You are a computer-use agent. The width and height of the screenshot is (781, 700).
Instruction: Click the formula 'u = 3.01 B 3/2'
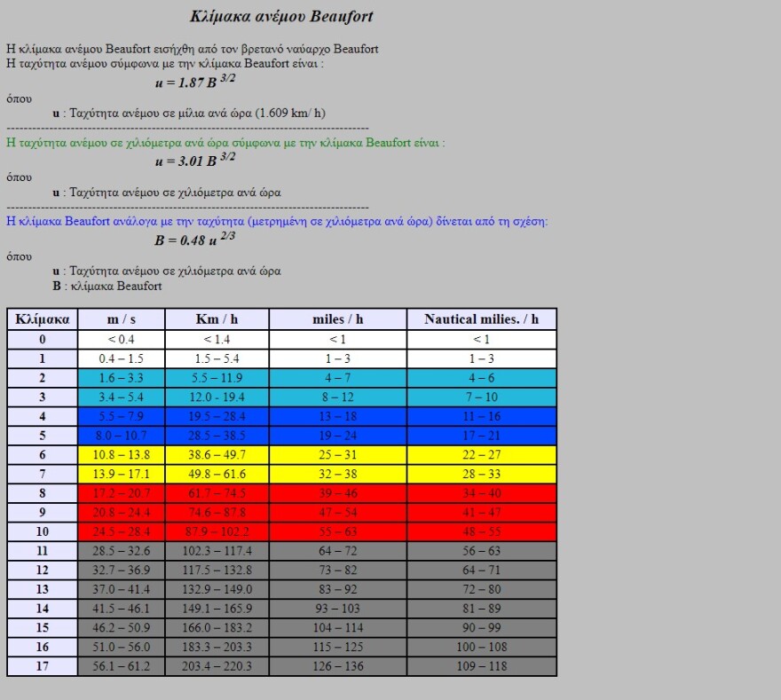pyautogui.click(x=194, y=160)
